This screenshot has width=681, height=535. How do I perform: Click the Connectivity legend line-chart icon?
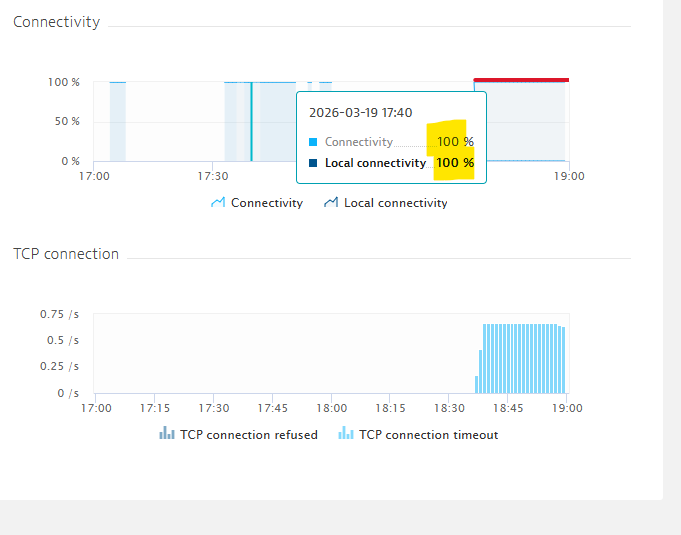point(218,202)
